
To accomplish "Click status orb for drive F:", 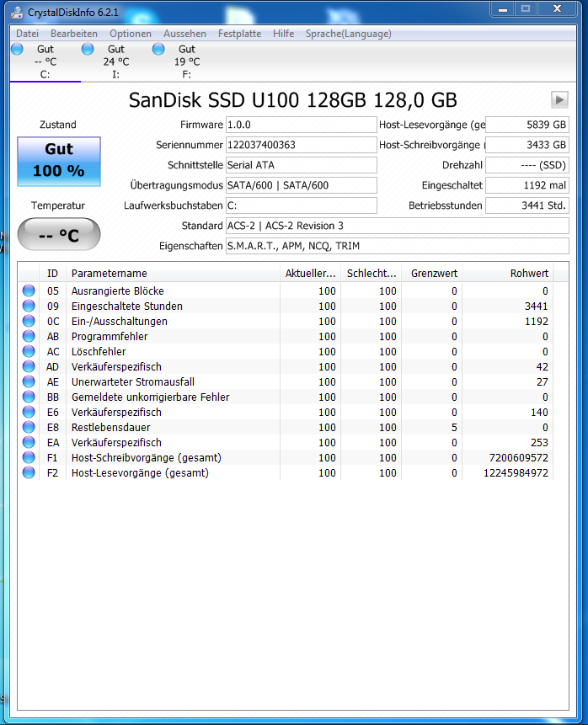I will [x=158, y=49].
